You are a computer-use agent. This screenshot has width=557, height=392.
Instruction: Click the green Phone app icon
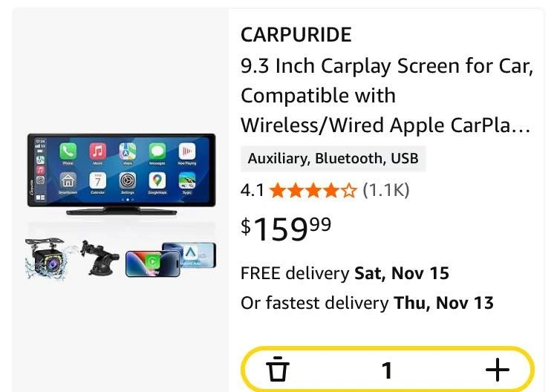(x=68, y=151)
